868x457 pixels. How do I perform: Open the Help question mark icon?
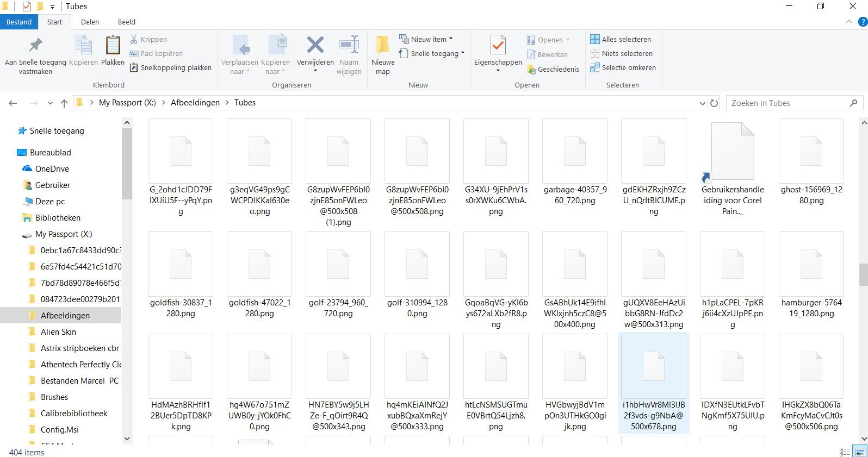click(x=862, y=22)
